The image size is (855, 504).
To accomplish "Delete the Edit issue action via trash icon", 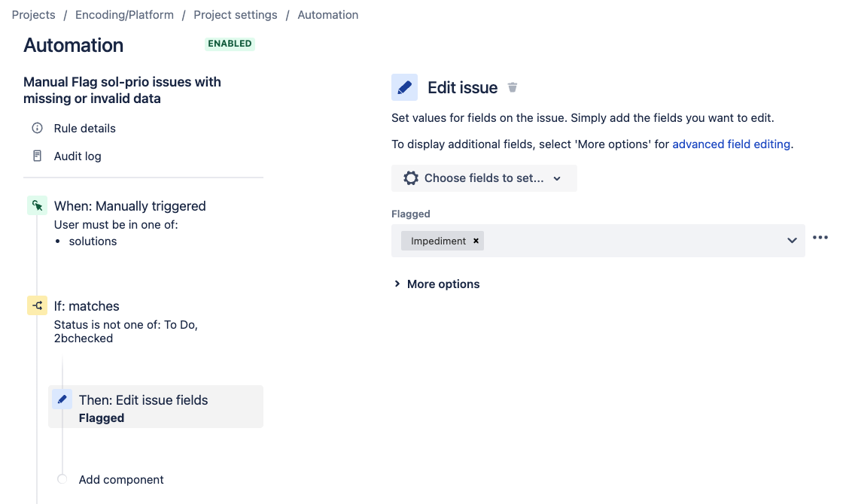I will (513, 87).
